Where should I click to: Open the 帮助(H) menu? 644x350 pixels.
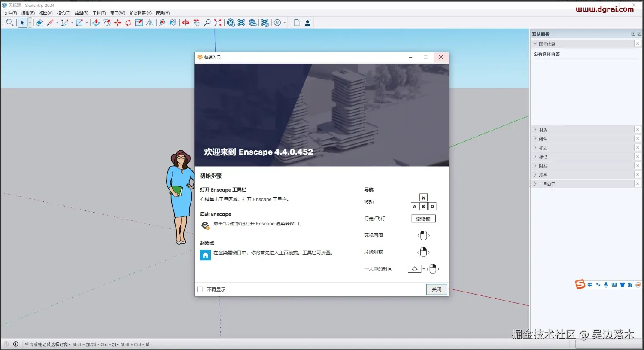point(163,13)
